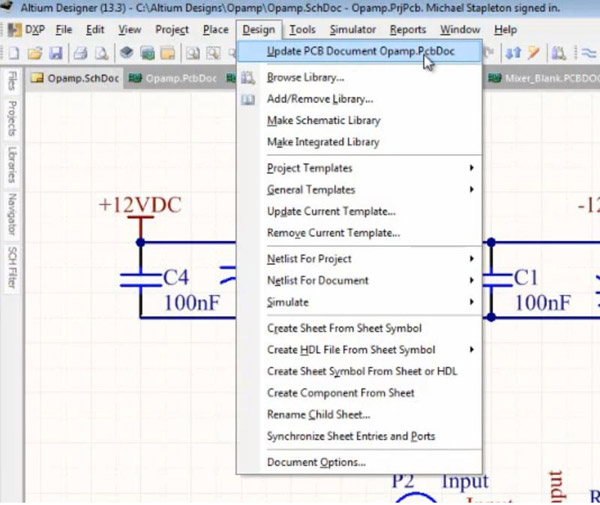Image resolution: width=600 pixels, height=505 pixels.
Task: Open the View menu
Action: pos(129,30)
